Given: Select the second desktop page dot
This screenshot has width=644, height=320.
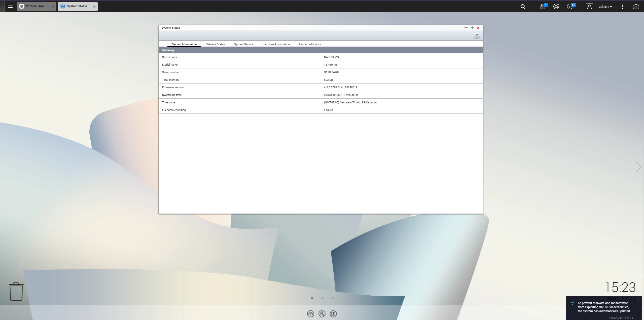Looking at the screenshot, I should [x=323, y=298].
